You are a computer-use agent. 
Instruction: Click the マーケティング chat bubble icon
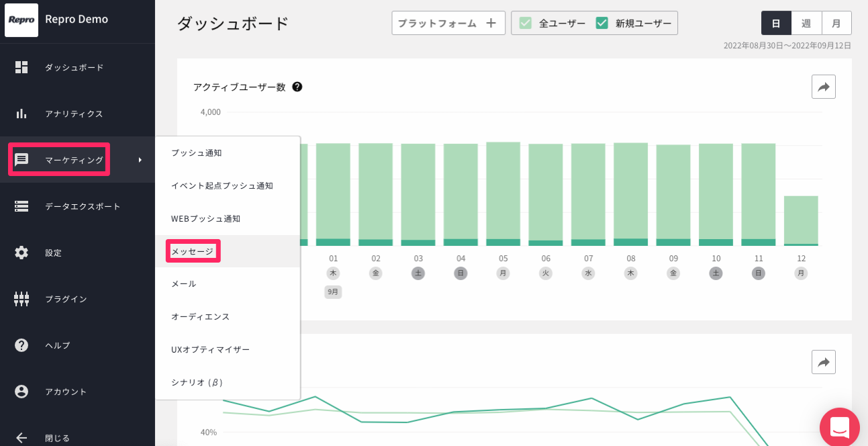(x=21, y=160)
